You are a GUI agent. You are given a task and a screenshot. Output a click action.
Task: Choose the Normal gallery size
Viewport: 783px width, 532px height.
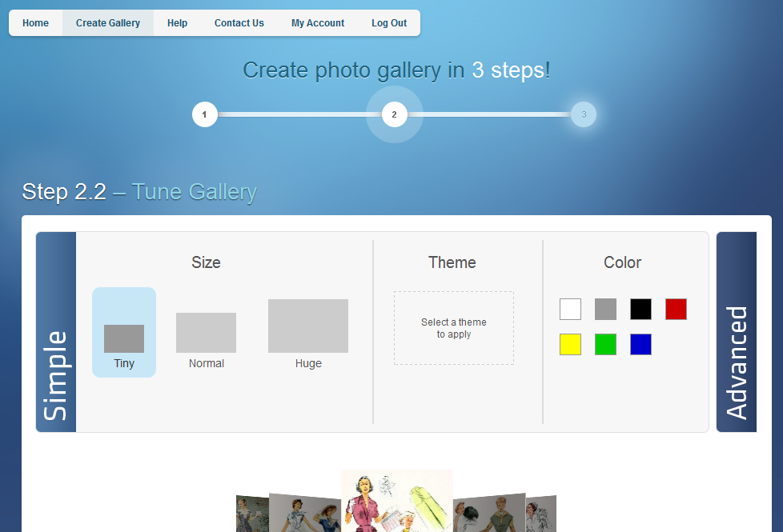tap(207, 341)
